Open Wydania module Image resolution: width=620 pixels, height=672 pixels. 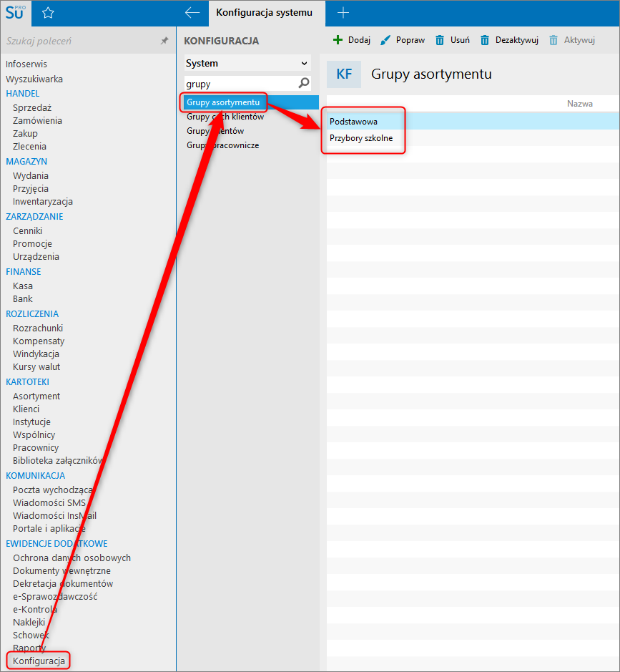point(31,176)
